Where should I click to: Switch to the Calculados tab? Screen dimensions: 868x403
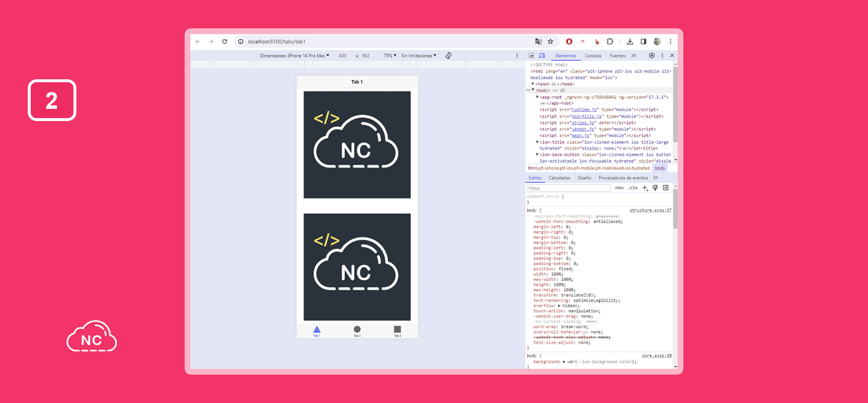pos(560,178)
